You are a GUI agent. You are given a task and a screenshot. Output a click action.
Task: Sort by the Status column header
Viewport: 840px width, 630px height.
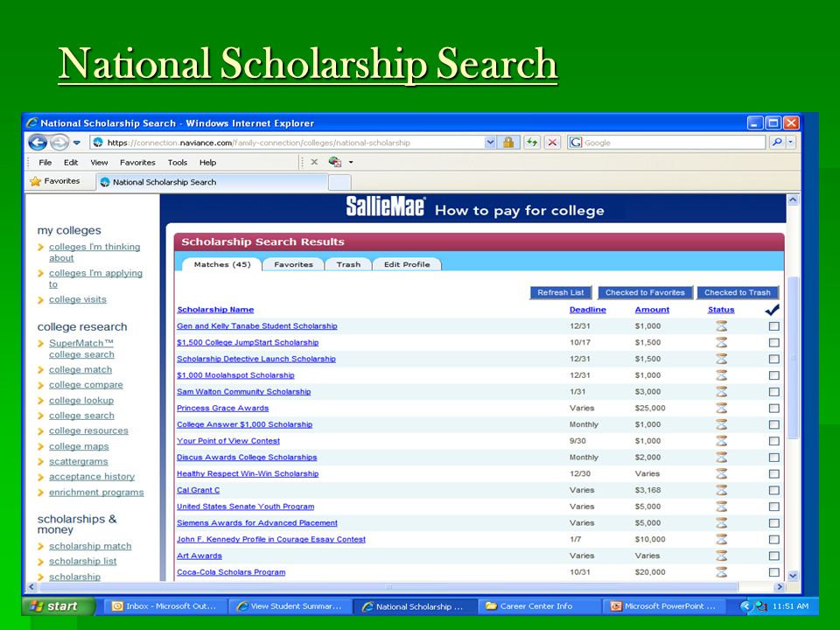[721, 310]
